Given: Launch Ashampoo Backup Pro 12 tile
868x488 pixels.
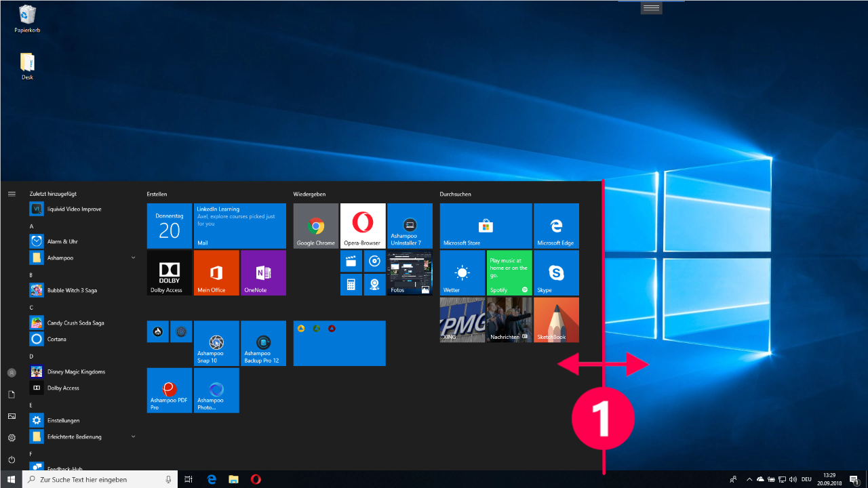Looking at the screenshot, I should (x=263, y=343).
